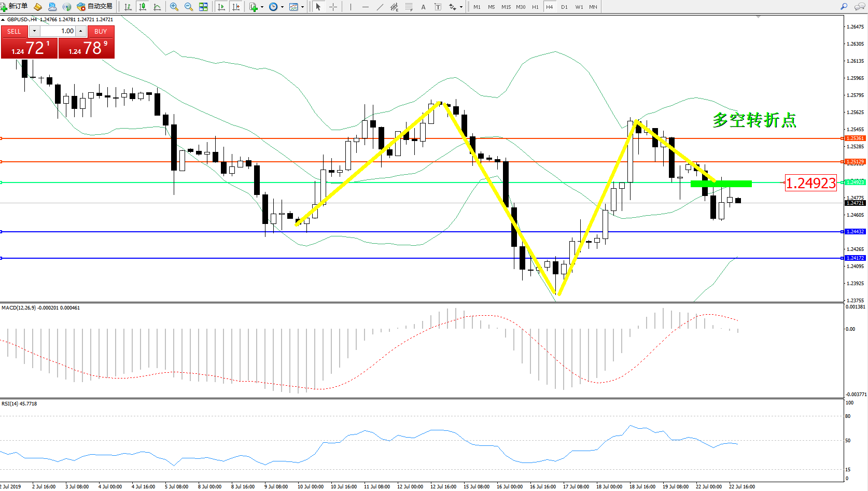Tile chart windows with grid icon
This screenshot has height=491, width=868.
tap(203, 7)
